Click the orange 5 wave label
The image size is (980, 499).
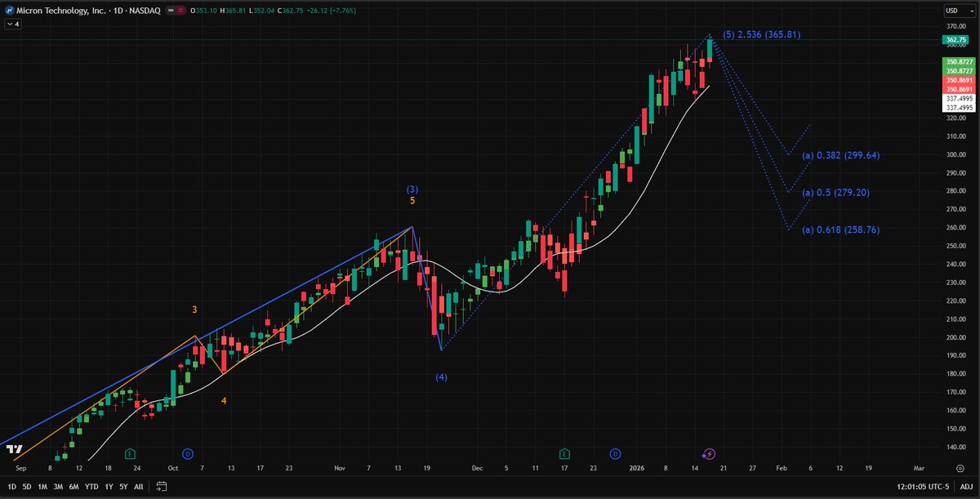tap(412, 200)
